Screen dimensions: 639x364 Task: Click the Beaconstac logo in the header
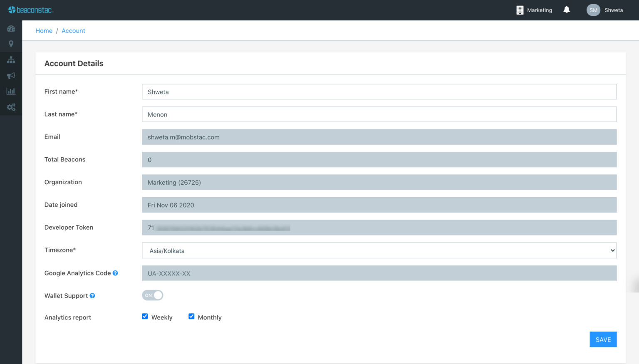tap(31, 10)
